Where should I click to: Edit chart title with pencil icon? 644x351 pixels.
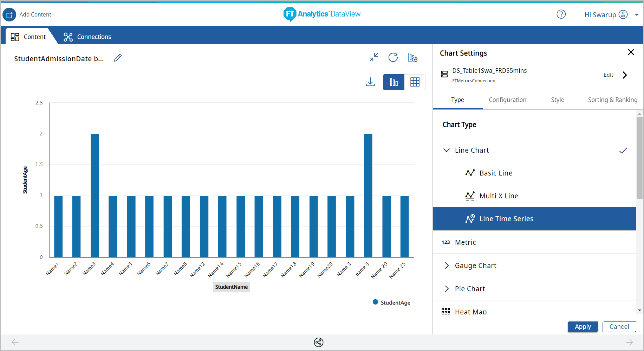tap(118, 58)
